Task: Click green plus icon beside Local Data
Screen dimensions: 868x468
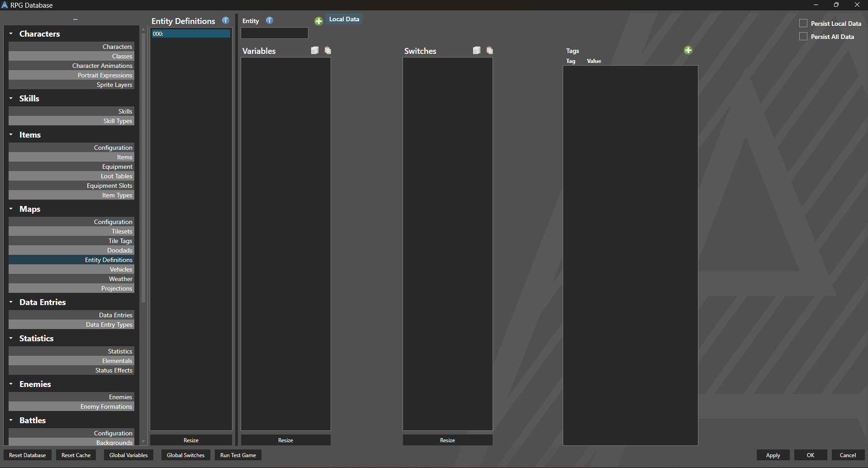Action: (319, 21)
